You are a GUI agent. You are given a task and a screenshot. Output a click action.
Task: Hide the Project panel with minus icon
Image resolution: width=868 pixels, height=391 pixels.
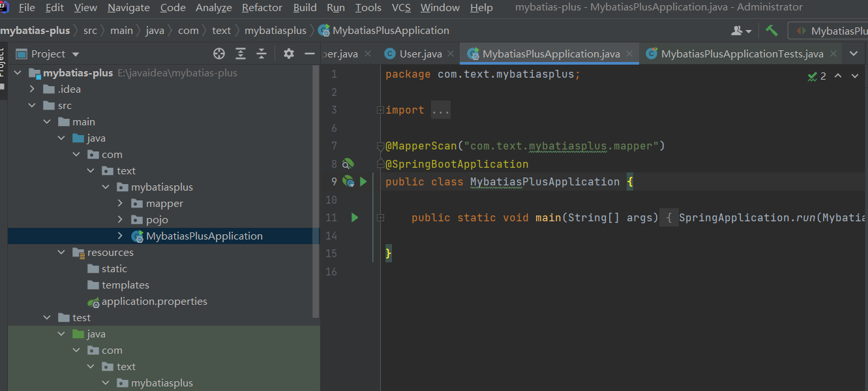[x=309, y=54]
